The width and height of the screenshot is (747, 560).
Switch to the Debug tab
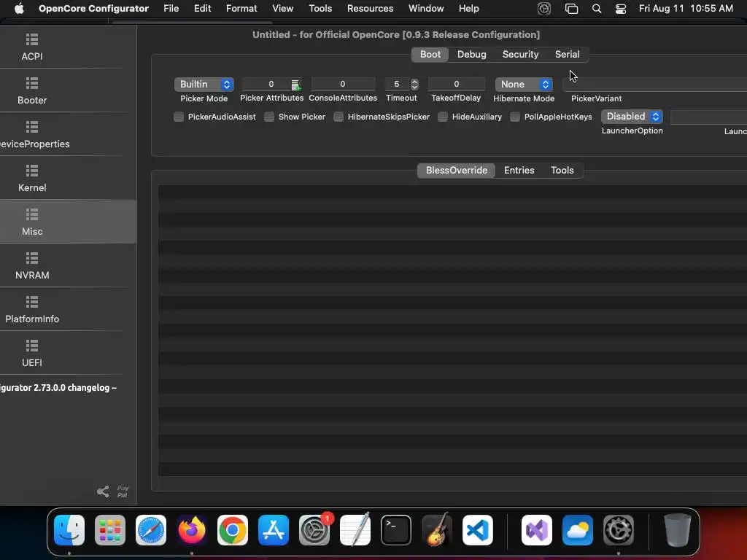[472, 54]
